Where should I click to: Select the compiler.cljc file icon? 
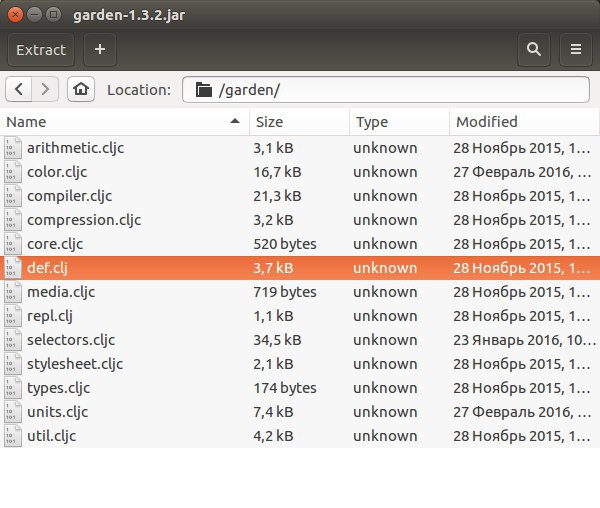point(13,196)
